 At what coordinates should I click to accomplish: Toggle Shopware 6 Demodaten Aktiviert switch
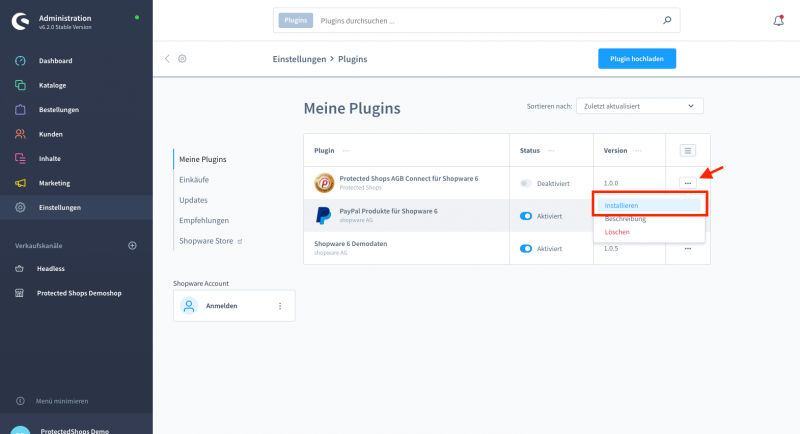(526, 249)
